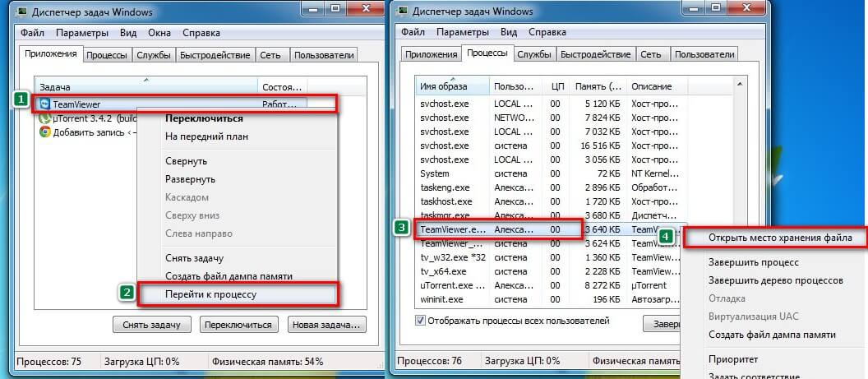This screenshot has height=379, width=868.
Task: Click the 'Переключиться' button below the list
Action: [x=238, y=325]
